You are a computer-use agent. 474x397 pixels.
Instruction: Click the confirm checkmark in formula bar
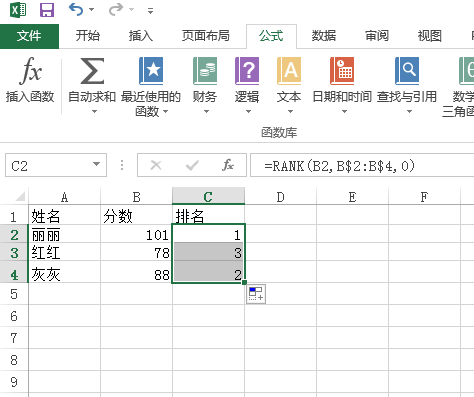[192, 165]
